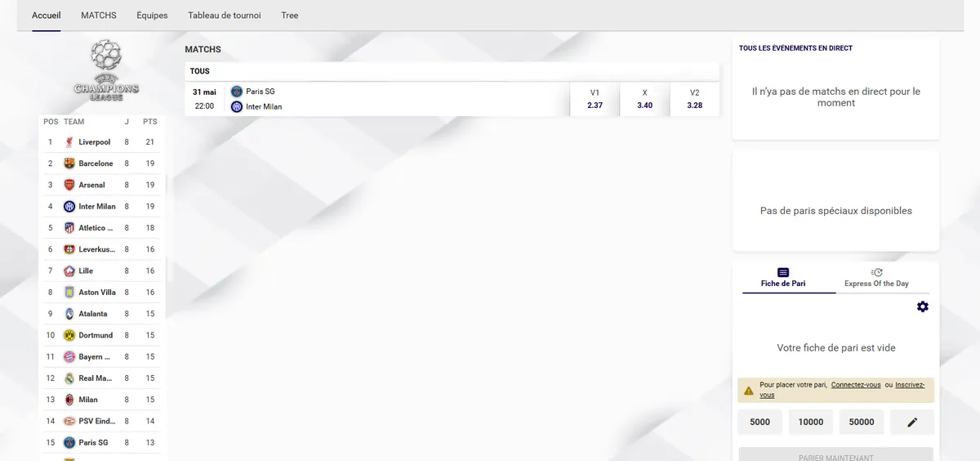The image size is (980, 461).
Task: Click the Inter Milan name in match row
Action: pos(264,106)
